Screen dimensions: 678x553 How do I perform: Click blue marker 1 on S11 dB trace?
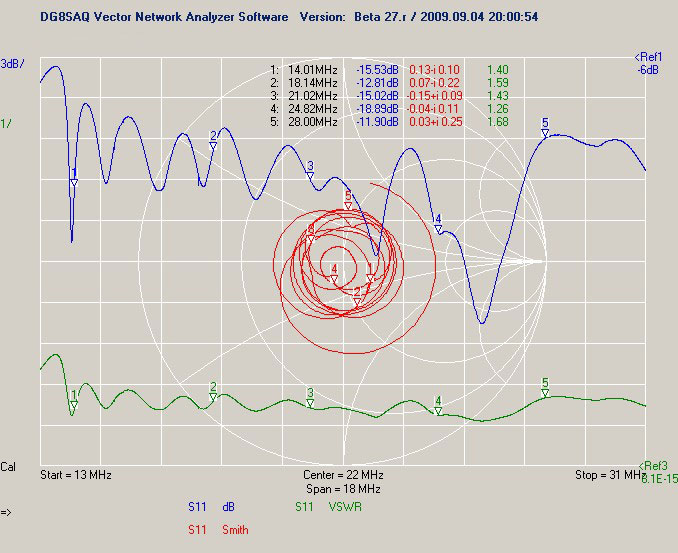click(x=74, y=178)
